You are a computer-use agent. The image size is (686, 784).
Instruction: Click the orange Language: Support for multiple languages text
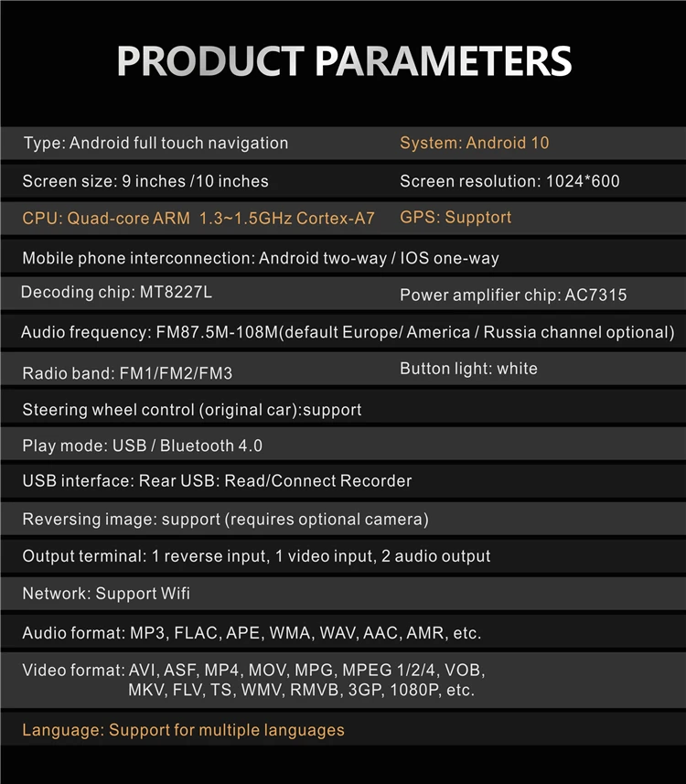(183, 730)
